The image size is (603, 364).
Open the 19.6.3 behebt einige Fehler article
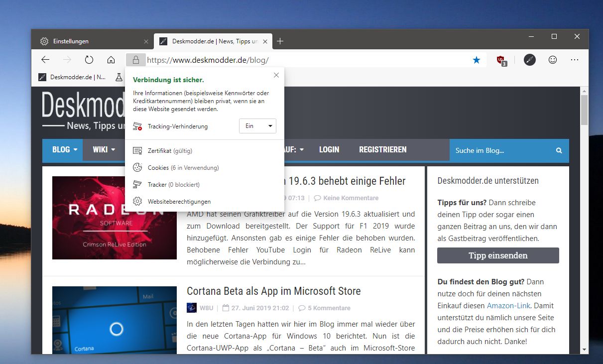tap(345, 181)
